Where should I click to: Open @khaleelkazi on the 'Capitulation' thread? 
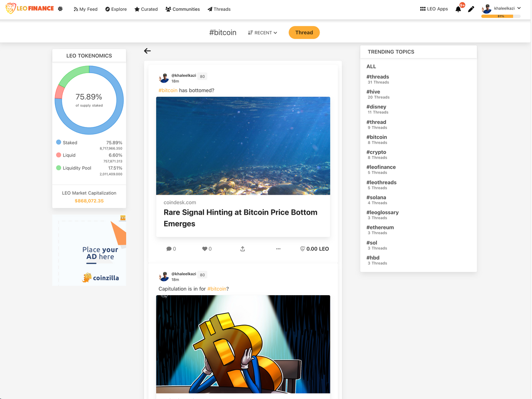click(x=184, y=274)
